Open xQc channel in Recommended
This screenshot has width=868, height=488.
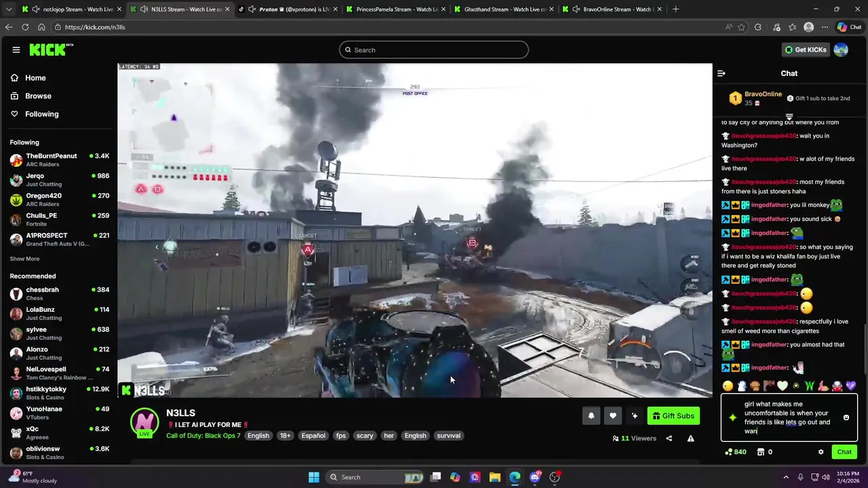tap(59, 433)
